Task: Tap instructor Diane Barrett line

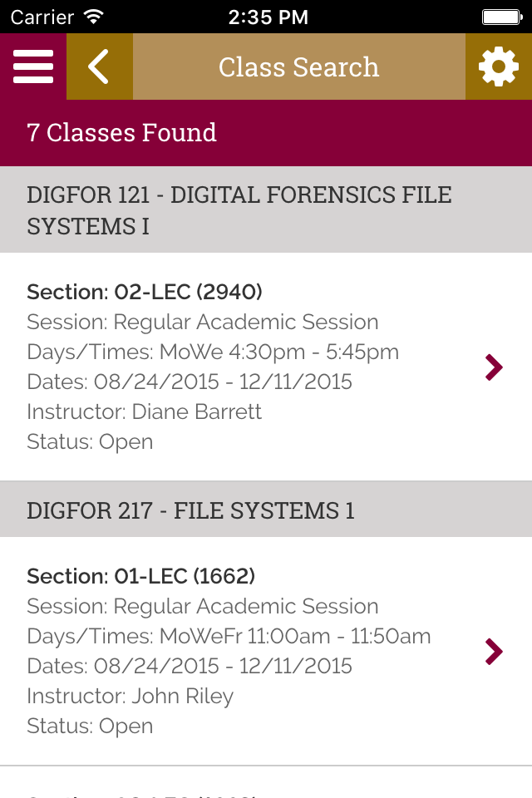Action: (145, 411)
